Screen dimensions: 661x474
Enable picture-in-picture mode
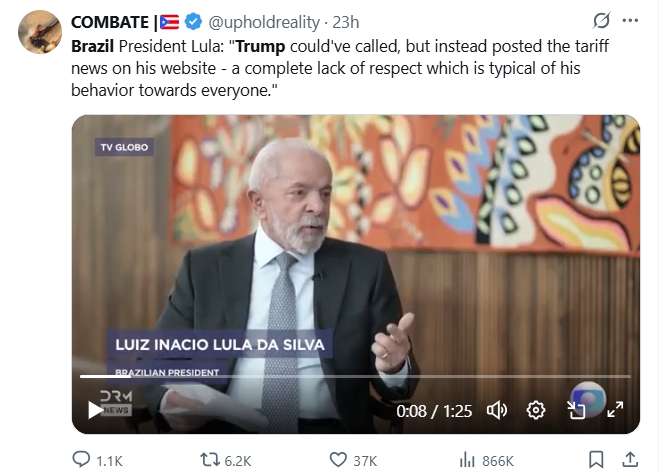(576, 410)
